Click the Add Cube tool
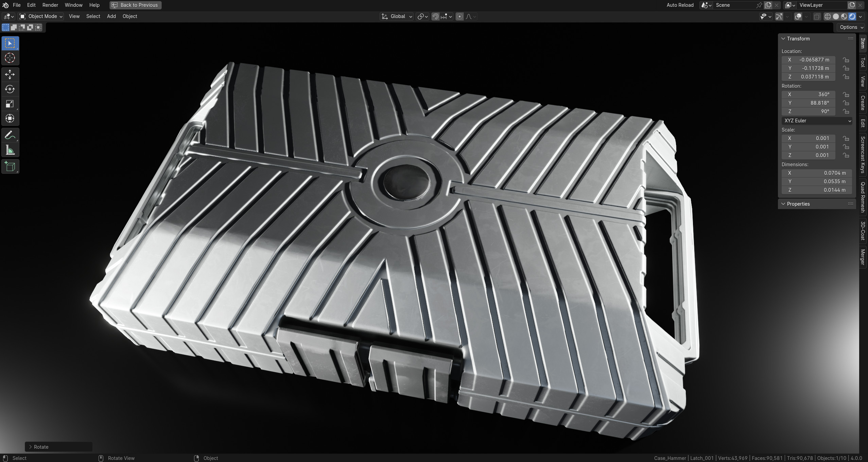The height and width of the screenshot is (462, 868). (10, 166)
